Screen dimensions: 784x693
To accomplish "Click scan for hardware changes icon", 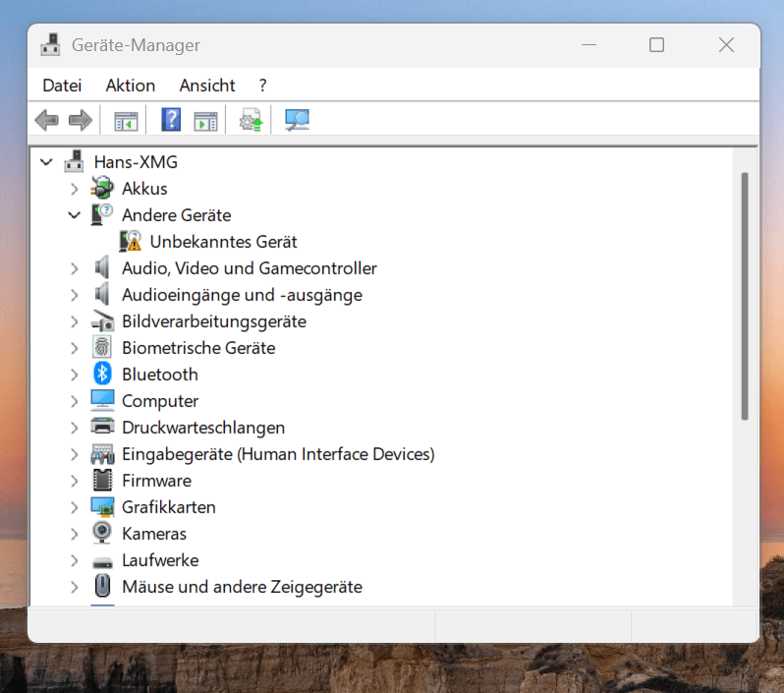I will point(297,120).
